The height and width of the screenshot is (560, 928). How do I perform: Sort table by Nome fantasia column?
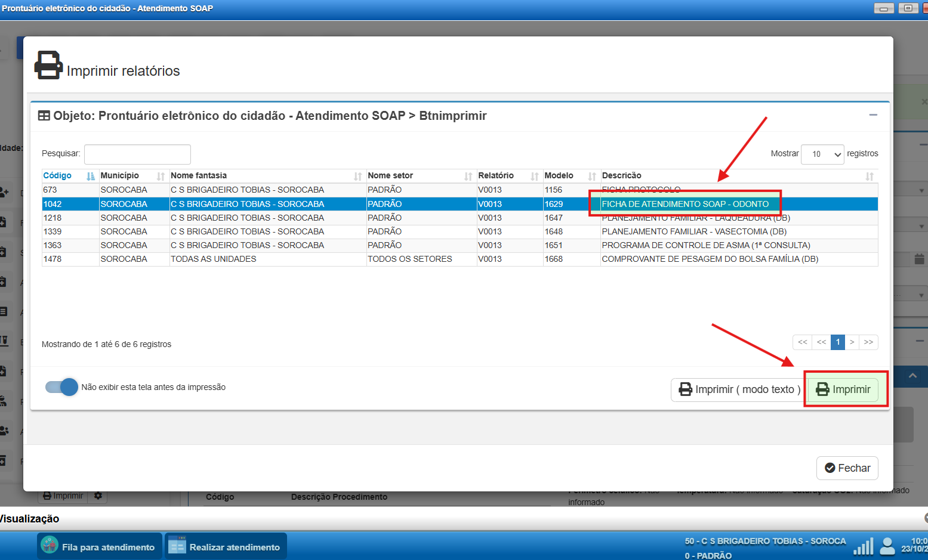point(199,175)
